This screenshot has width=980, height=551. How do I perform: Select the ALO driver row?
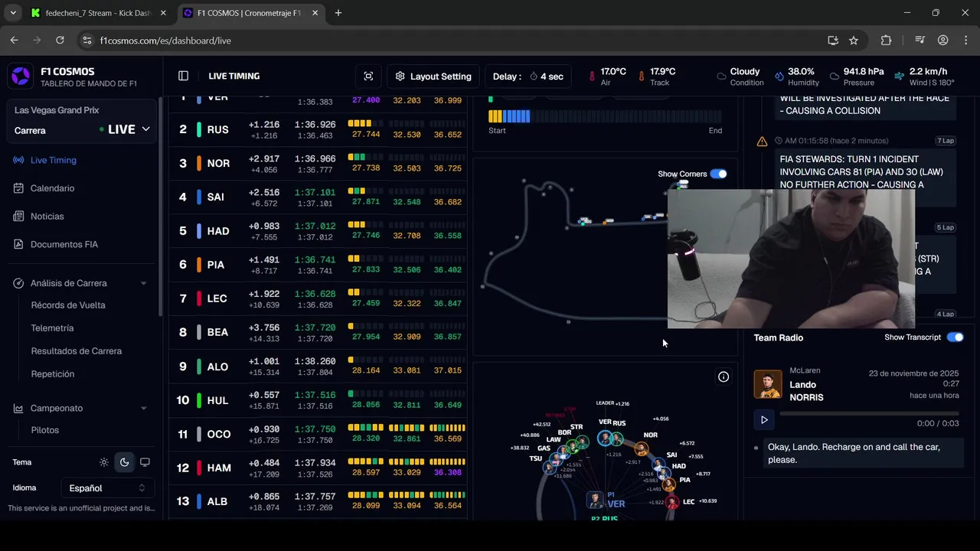(x=318, y=367)
